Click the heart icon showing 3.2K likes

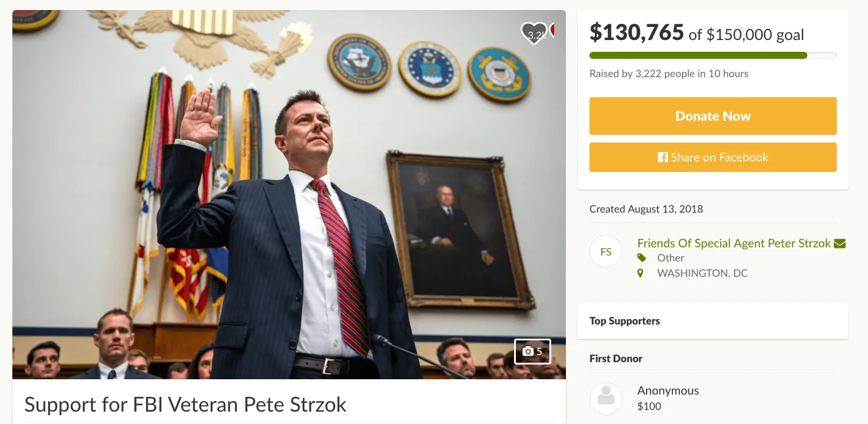(x=534, y=34)
